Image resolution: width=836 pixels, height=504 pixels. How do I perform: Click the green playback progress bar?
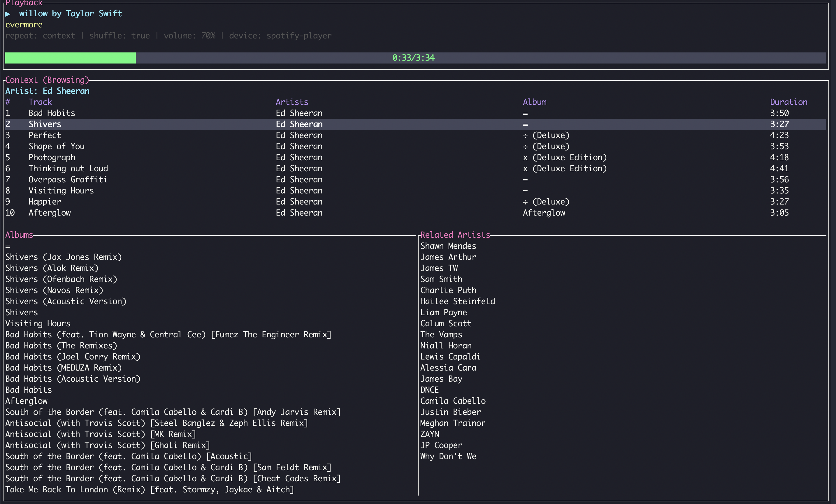pyautogui.click(x=415, y=58)
